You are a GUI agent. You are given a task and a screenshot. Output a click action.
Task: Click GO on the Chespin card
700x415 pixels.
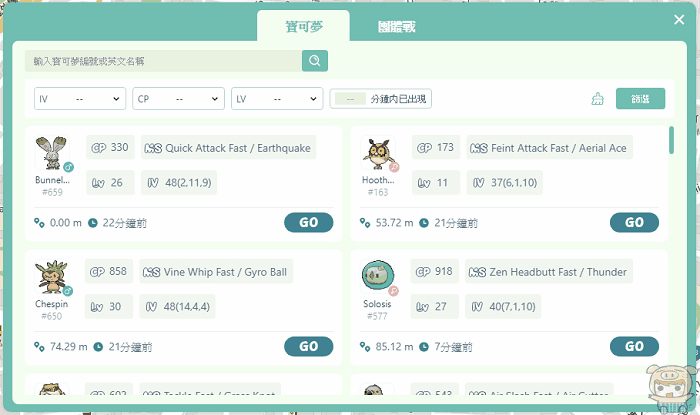point(308,346)
